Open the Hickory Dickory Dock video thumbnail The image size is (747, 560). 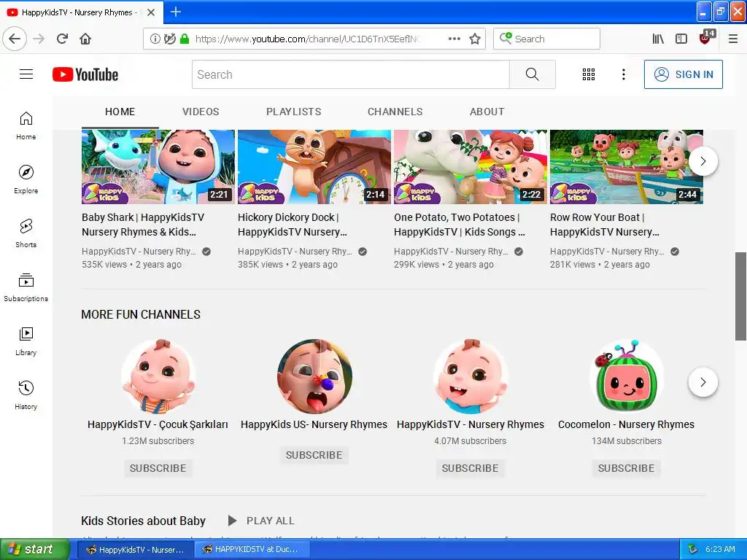point(314,167)
